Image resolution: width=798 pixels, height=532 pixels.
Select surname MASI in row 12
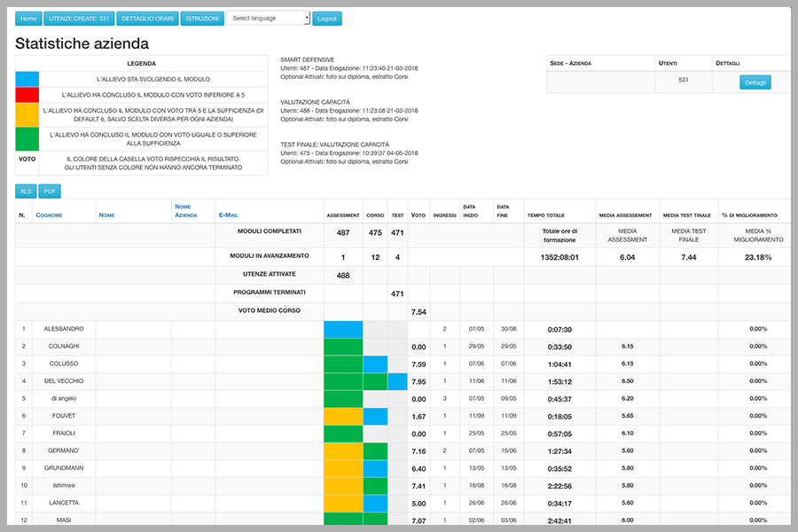[x=64, y=520]
